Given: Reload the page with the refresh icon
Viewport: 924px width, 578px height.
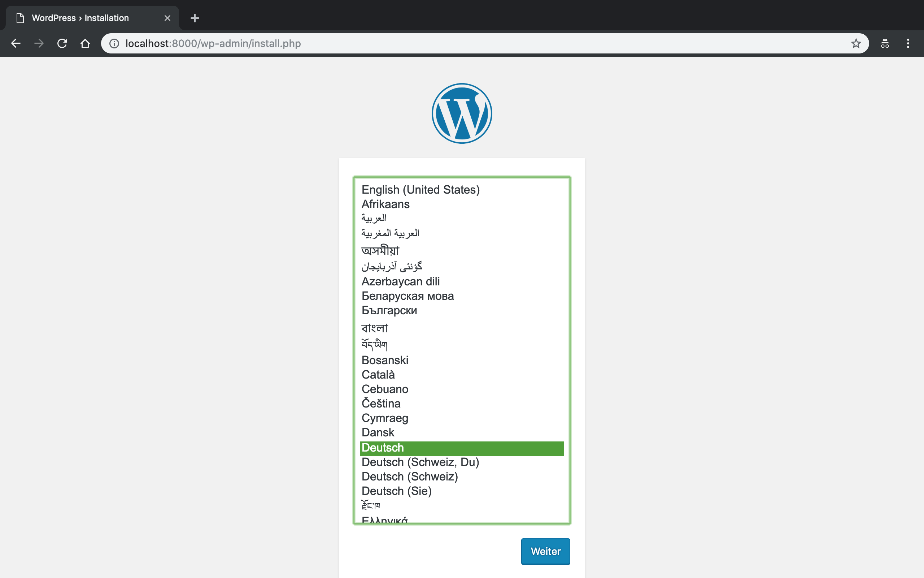Looking at the screenshot, I should pyautogui.click(x=62, y=43).
